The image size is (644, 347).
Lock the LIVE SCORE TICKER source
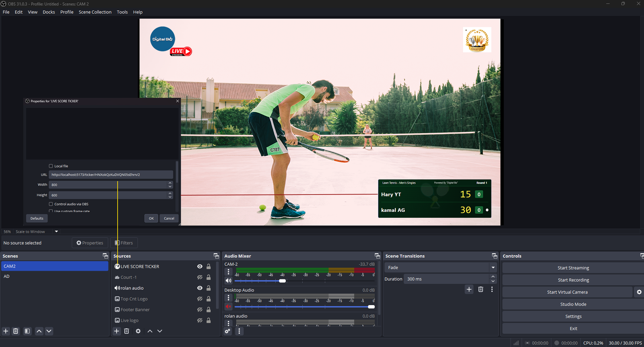(208, 266)
